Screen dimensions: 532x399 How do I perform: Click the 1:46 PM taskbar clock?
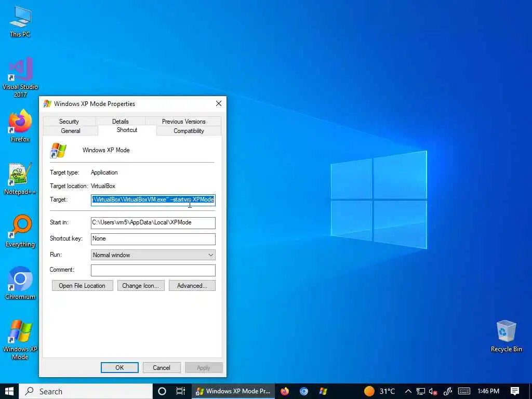[x=488, y=391]
